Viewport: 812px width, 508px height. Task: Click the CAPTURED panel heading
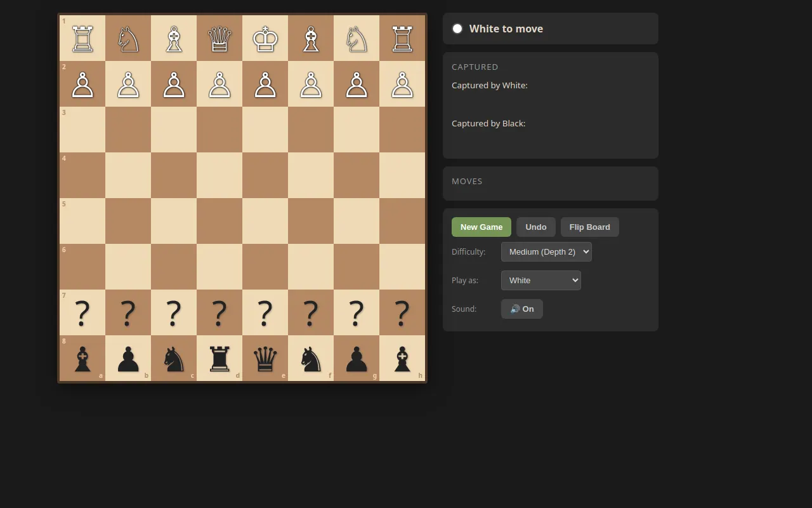point(475,67)
